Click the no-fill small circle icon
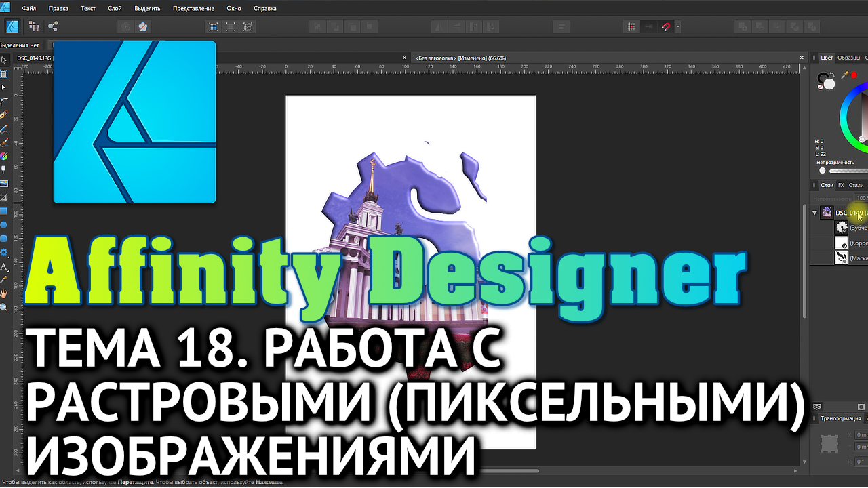 821,87
